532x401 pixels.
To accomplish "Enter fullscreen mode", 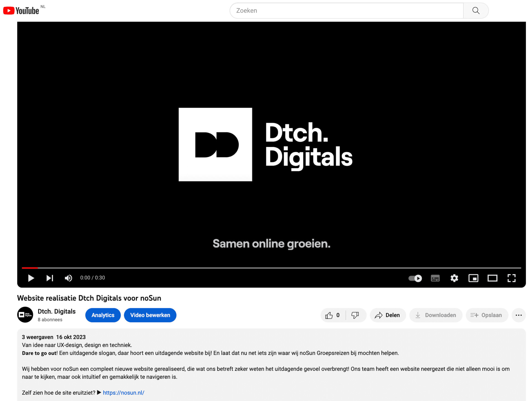I will pyautogui.click(x=511, y=278).
